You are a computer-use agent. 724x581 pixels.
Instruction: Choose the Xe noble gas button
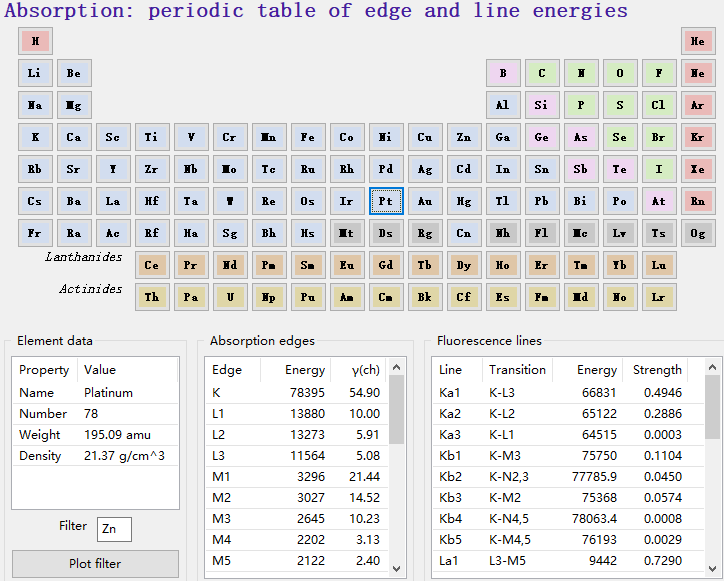click(x=698, y=169)
